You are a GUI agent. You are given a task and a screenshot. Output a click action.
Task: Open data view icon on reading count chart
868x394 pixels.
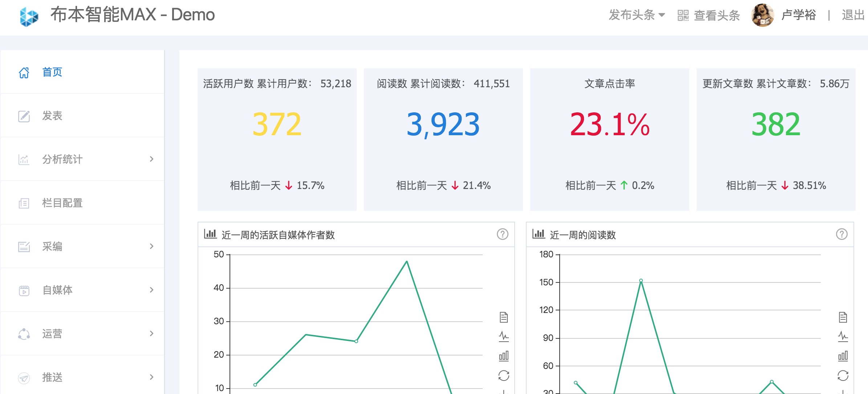[x=843, y=317]
